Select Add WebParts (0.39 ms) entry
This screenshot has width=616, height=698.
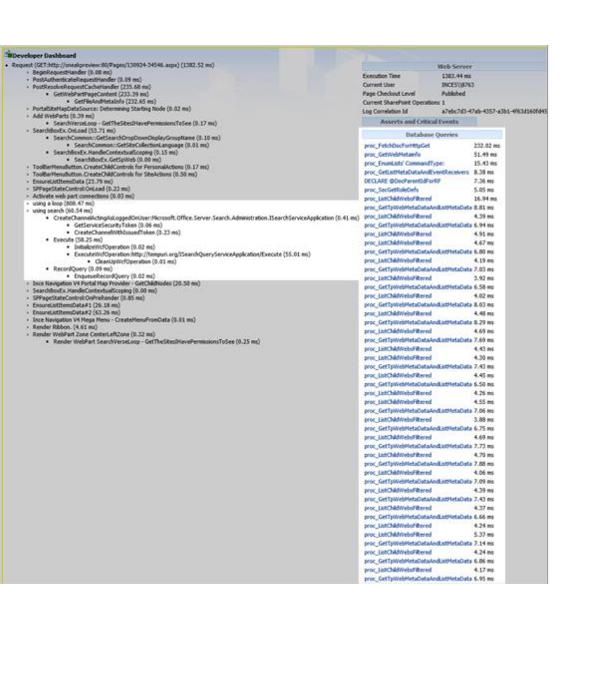(x=63, y=116)
